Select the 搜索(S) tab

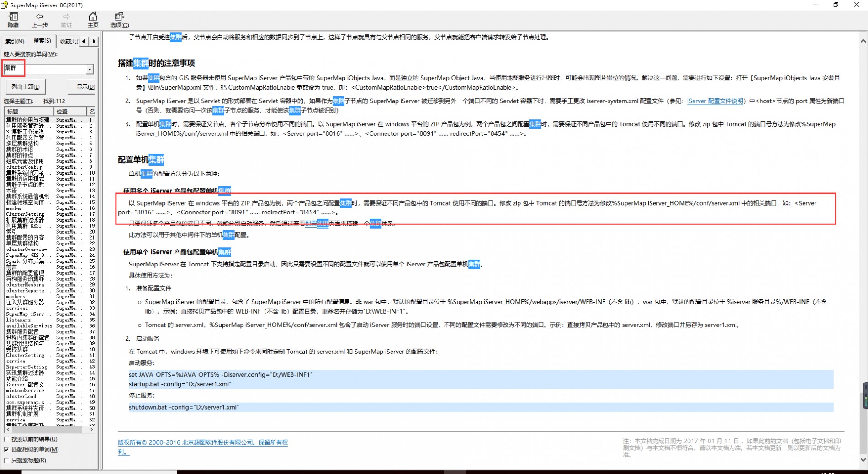pyautogui.click(x=42, y=41)
